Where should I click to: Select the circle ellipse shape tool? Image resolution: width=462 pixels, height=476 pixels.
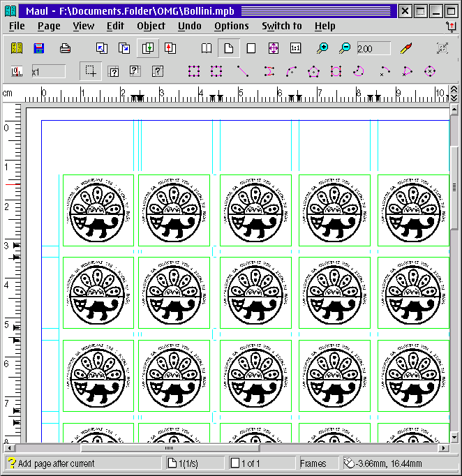(x=430, y=71)
